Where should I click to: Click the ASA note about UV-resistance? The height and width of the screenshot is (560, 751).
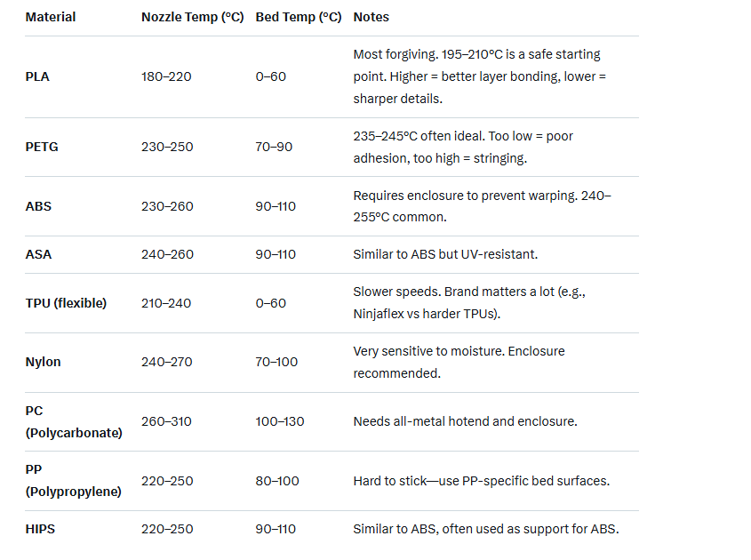coord(445,254)
